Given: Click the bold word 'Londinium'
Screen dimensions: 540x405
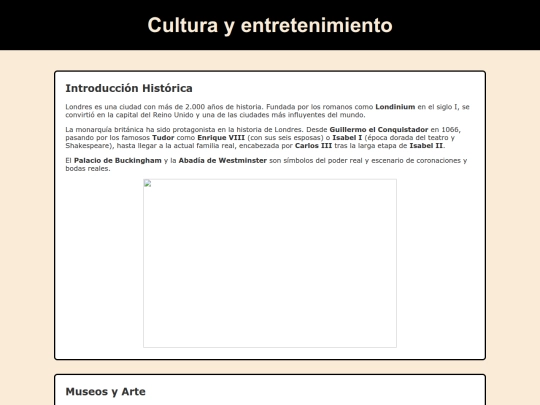Looking at the screenshot, I should tap(395, 107).
